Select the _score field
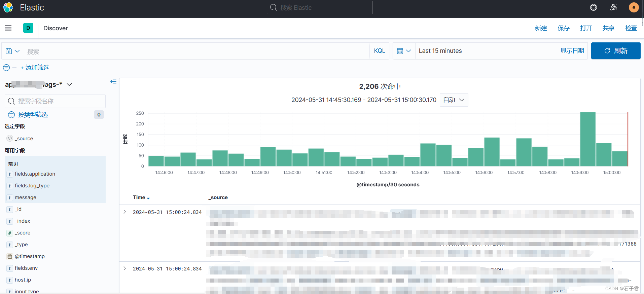This screenshot has width=644, height=294. click(23, 233)
